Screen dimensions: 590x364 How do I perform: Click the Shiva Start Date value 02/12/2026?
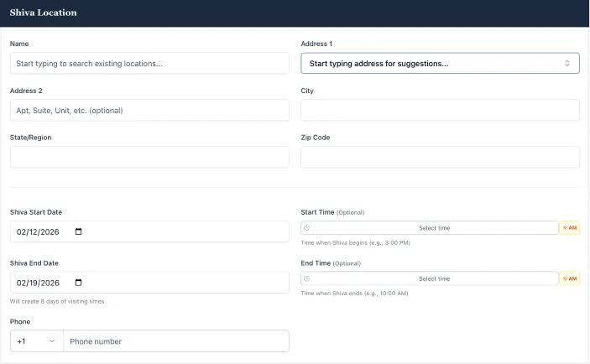[39, 232]
